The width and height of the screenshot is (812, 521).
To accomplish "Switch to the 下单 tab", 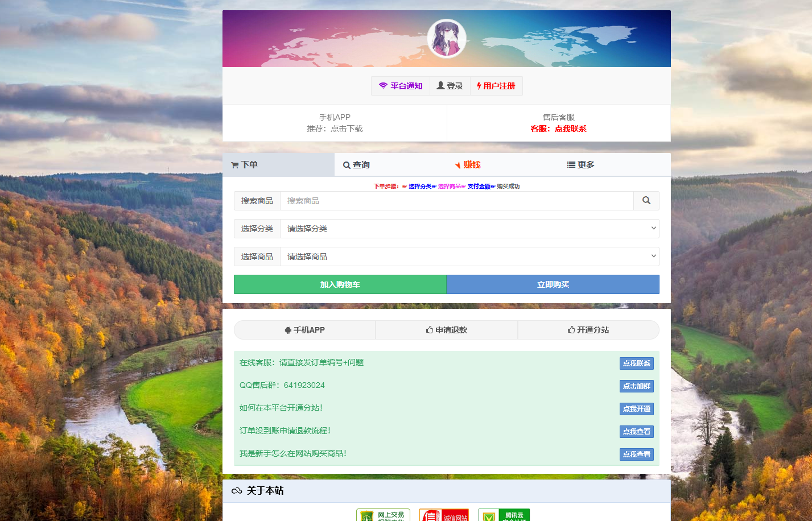I will (278, 164).
